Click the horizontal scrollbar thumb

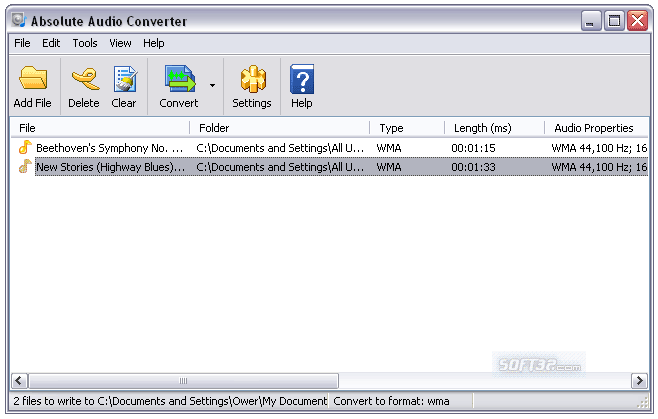pos(183,381)
